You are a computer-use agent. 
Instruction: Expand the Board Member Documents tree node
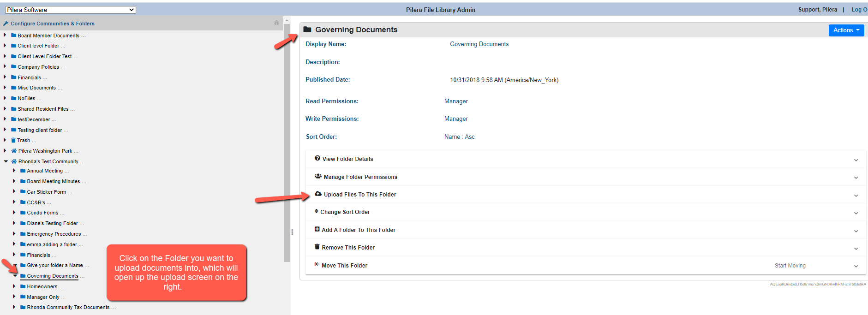pyautogui.click(x=5, y=35)
